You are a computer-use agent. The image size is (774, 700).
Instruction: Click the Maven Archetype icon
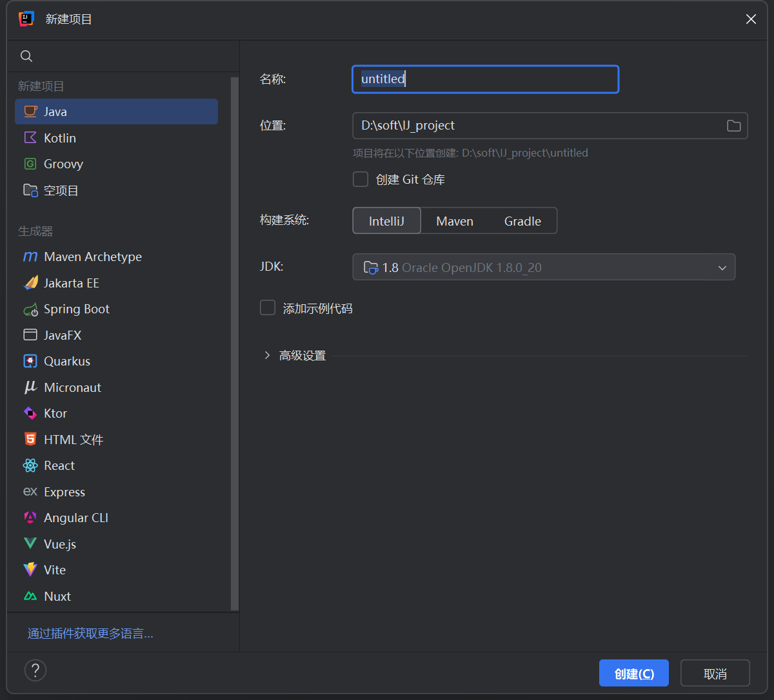pos(30,257)
